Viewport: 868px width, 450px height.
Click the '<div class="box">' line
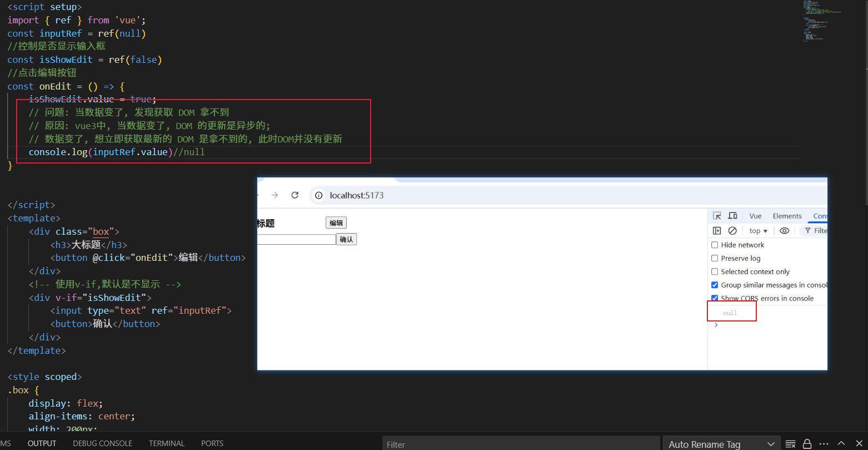pos(74,231)
